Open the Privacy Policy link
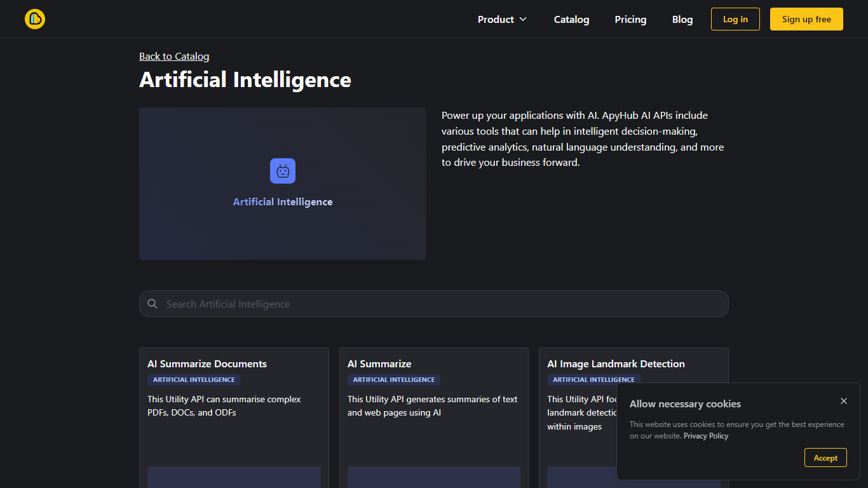The height and width of the screenshot is (488, 868). click(x=706, y=436)
